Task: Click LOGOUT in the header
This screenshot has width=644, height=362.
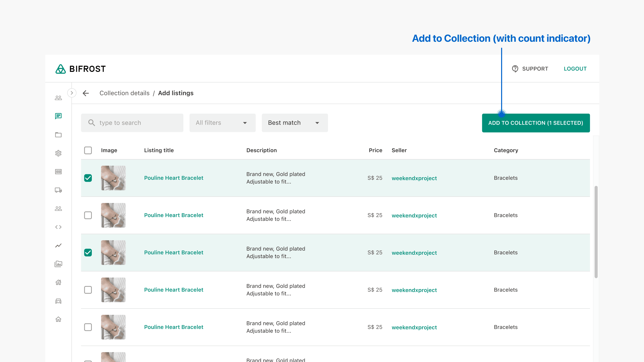Action: point(575,69)
